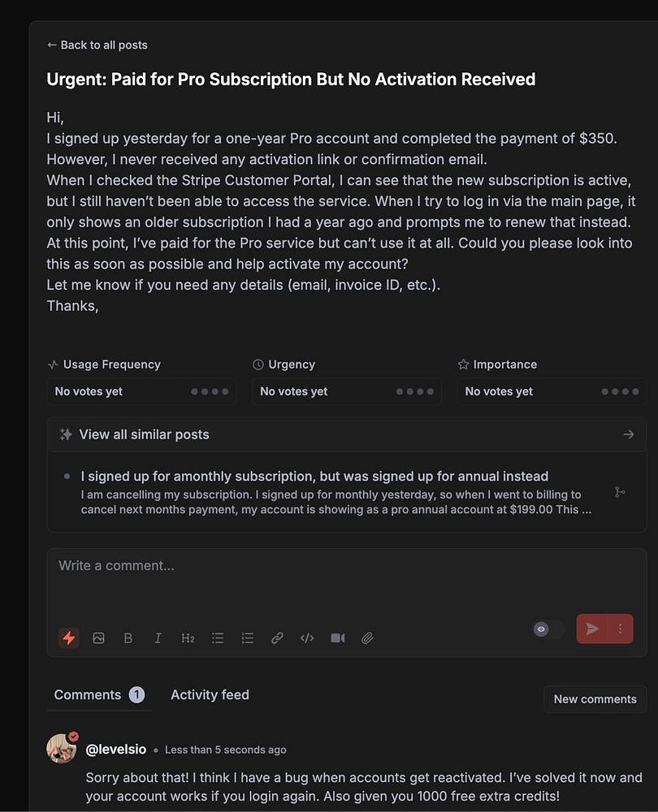Click the merge icon on similar post
658x812 pixels.
[620, 492]
